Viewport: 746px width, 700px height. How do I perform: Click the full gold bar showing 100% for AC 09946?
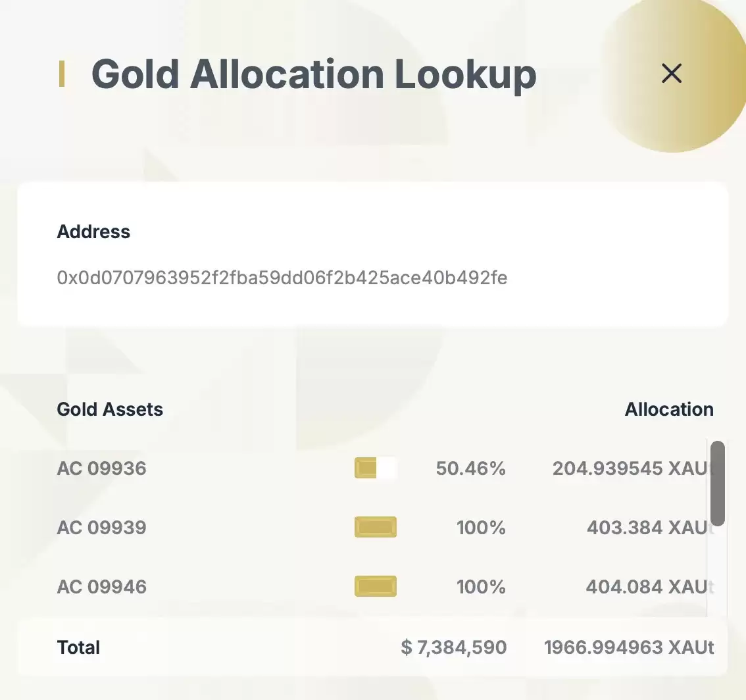[x=375, y=586]
